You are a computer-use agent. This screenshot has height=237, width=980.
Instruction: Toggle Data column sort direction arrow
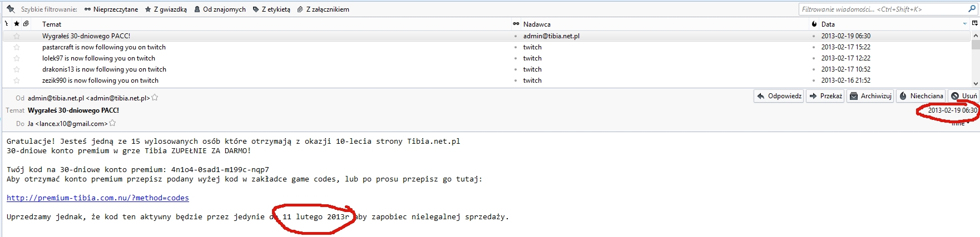point(965,24)
